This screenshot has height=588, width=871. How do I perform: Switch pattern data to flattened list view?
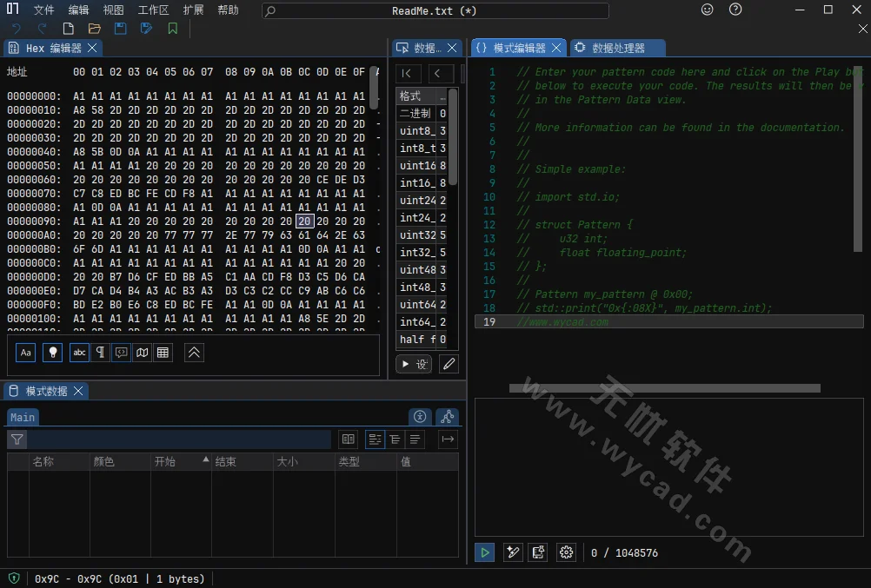[x=414, y=439]
